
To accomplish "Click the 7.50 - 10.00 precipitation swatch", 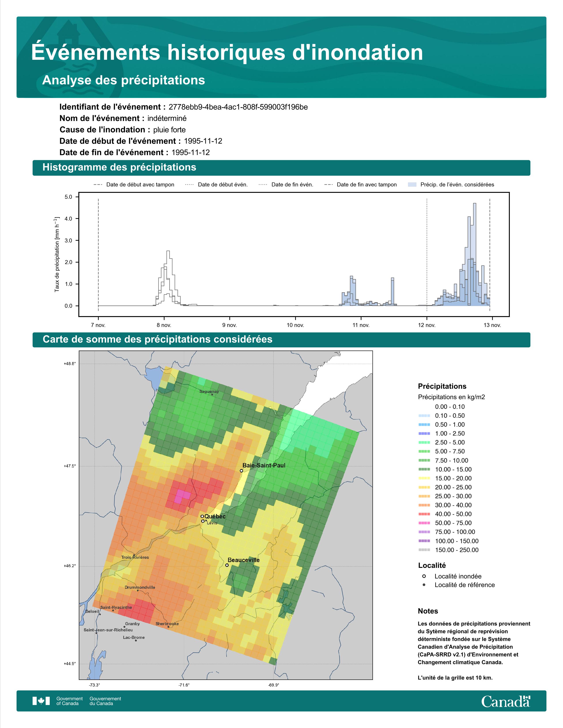I will pyautogui.click(x=424, y=460).
